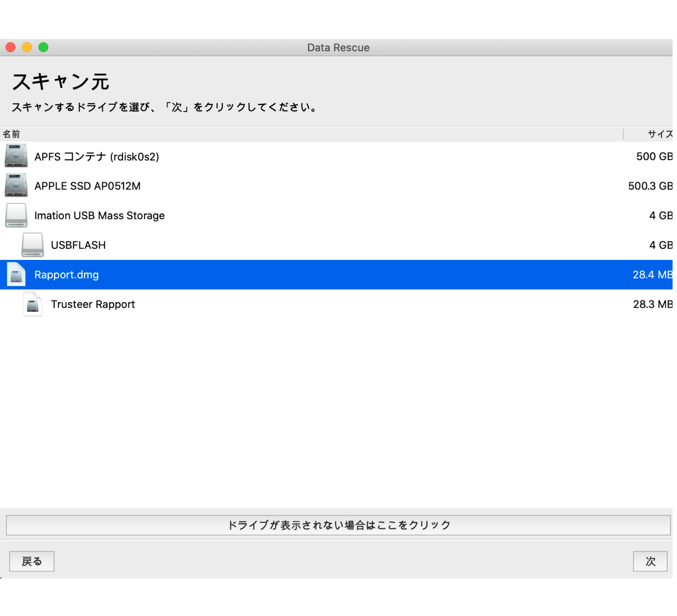The width and height of the screenshot is (677, 616).
Task: Click the APFS container hard drive icon
Action: coord(16,156)
